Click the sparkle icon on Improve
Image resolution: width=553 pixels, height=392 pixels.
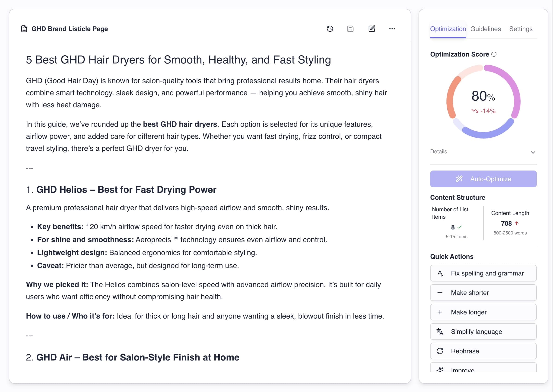click(440, 370)
